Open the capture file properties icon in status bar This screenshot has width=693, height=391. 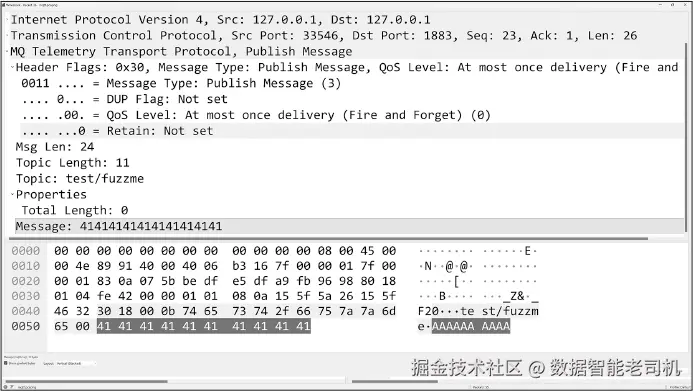11,387
